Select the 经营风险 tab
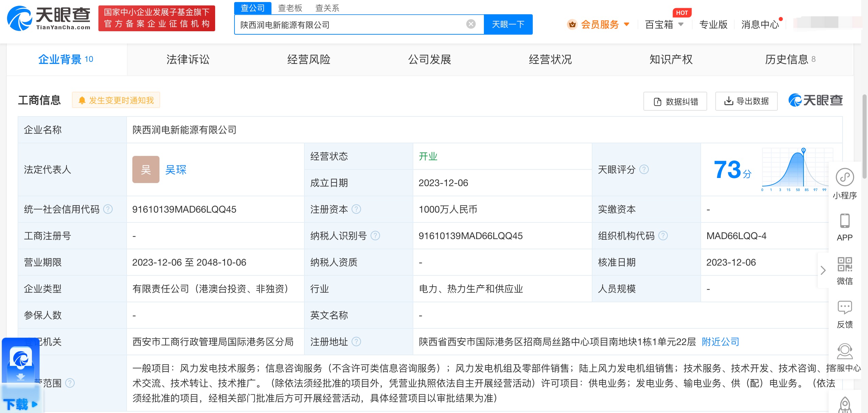 click(x=308, y=59)
